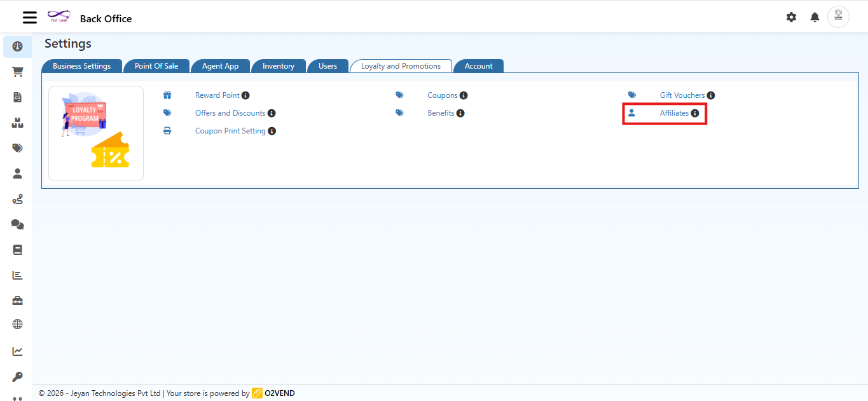Select the Inventory tab
The width and height of the screenshot is (868, 401).
(x=279, y=65)
